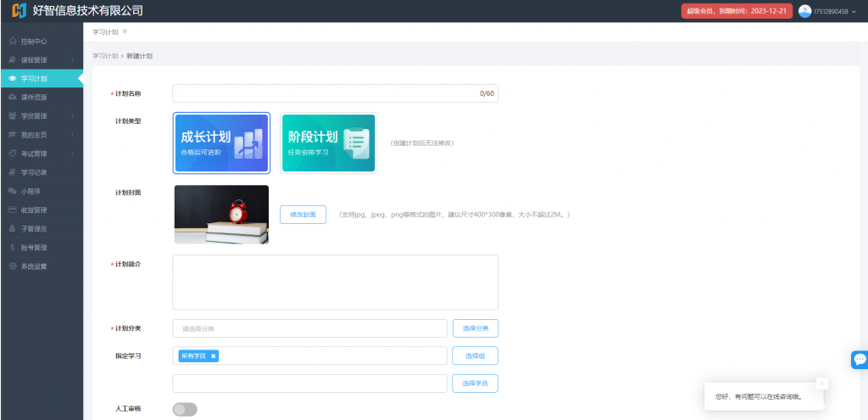This screenshot has width=868, height=420.
Task: Expand the 学员管理 sidebar submenu
Action: pyautogui.click(x=73, y=116)
